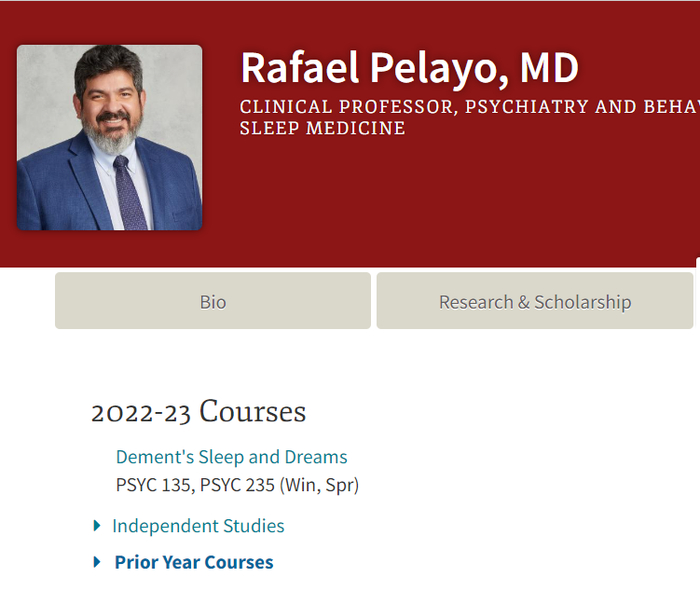The image size is (700, 605).
Task: Switch to the Research & Scholarship tab
Action: (x=535, y=301)
